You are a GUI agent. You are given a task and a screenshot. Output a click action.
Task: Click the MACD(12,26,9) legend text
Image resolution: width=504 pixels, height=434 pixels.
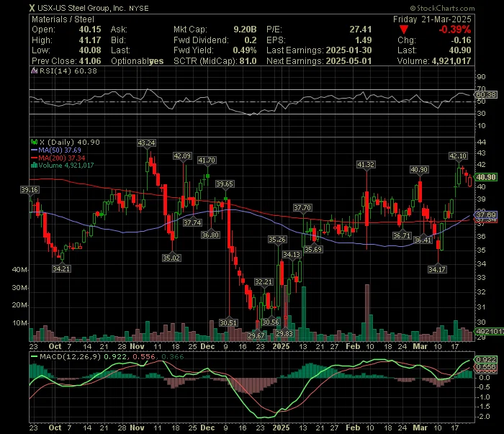pos(71,356)
